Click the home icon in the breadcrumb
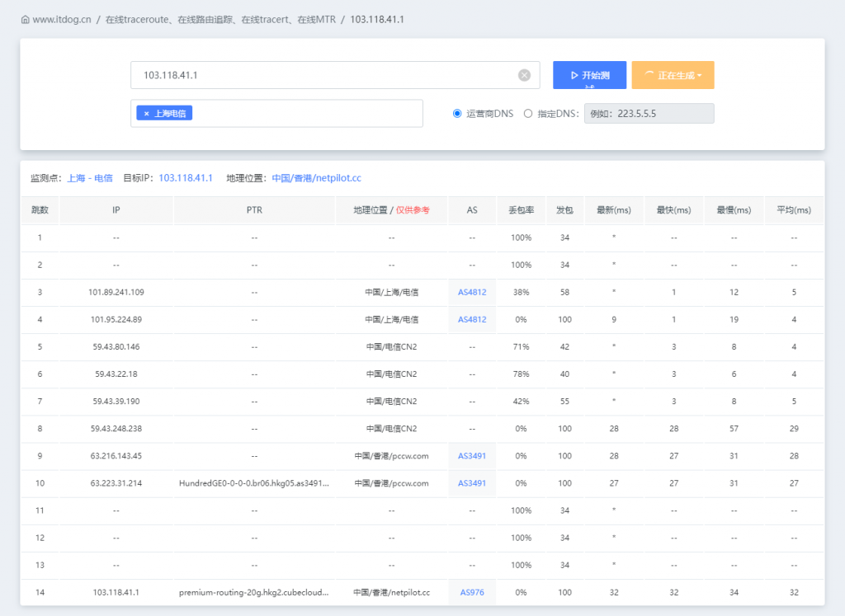 click(24, 19)
